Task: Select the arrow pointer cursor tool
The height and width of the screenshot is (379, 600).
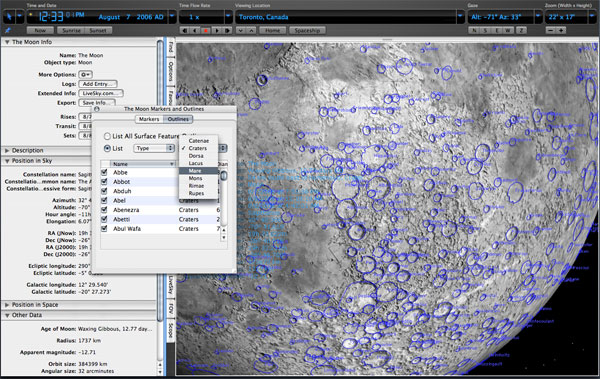Action: pos(8,17)
